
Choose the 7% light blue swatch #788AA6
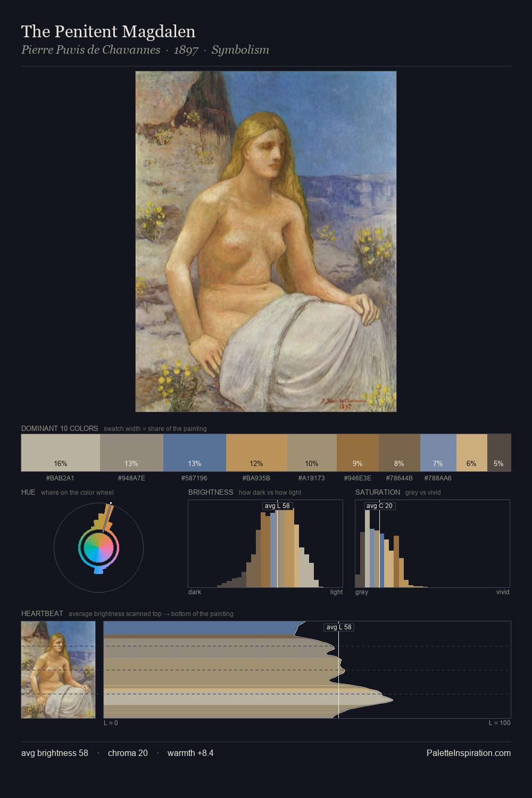438,453
